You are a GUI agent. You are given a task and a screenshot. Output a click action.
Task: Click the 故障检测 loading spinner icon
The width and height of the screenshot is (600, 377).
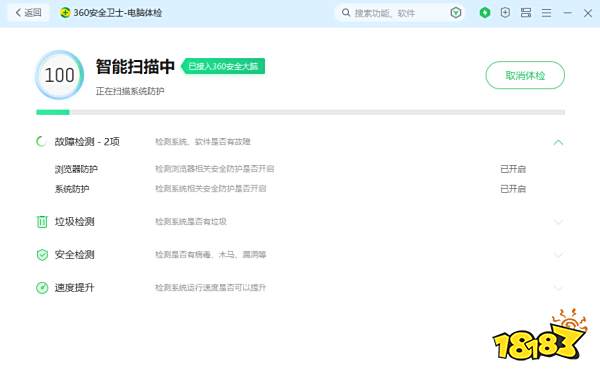coord(42,142)
